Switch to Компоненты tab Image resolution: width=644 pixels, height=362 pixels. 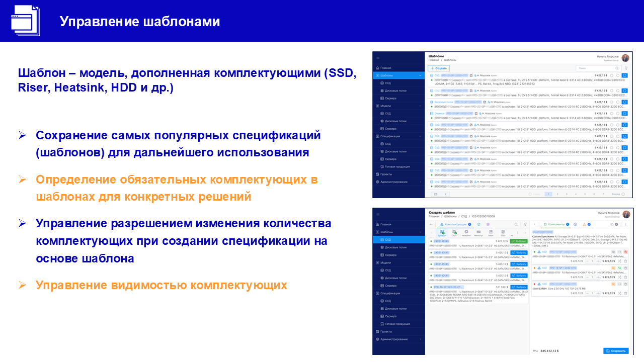[556, 224]
